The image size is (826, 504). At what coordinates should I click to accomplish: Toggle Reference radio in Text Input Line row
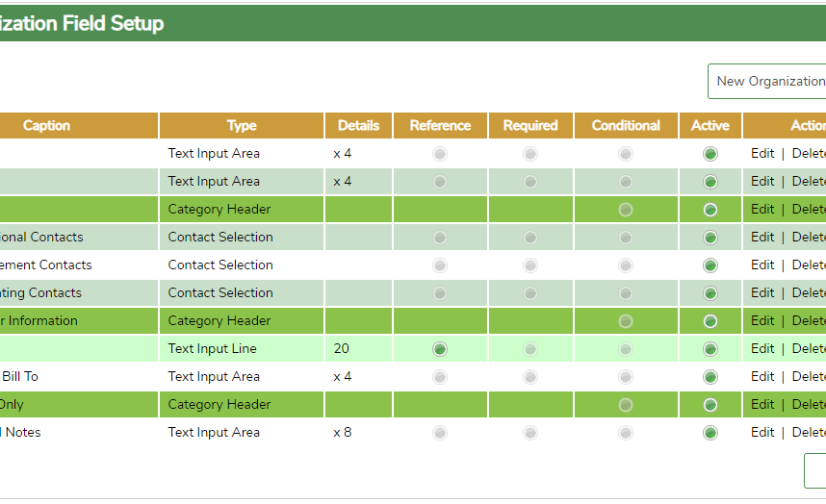[440, 348]
